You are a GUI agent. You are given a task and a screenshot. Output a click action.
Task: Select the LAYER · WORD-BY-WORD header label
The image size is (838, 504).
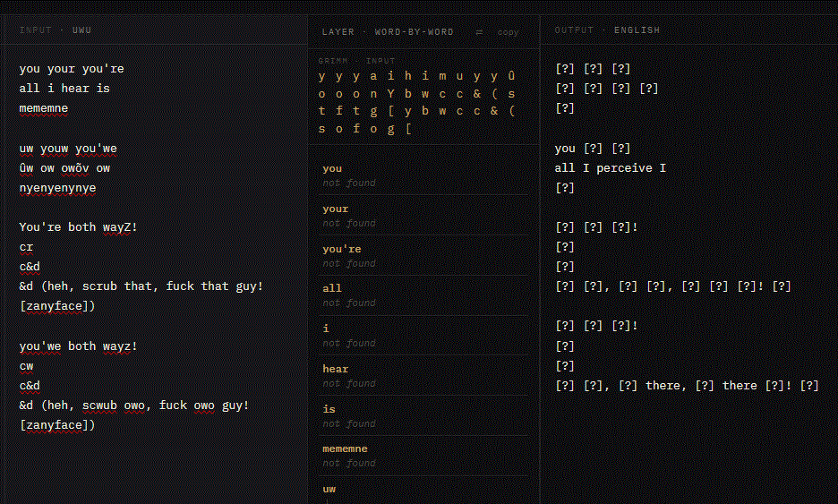tap(388, 32)
